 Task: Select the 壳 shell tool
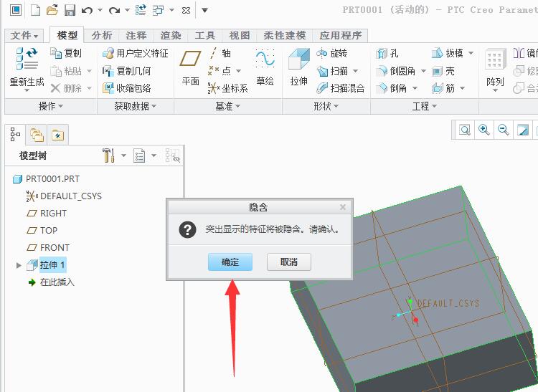(443, 71)
